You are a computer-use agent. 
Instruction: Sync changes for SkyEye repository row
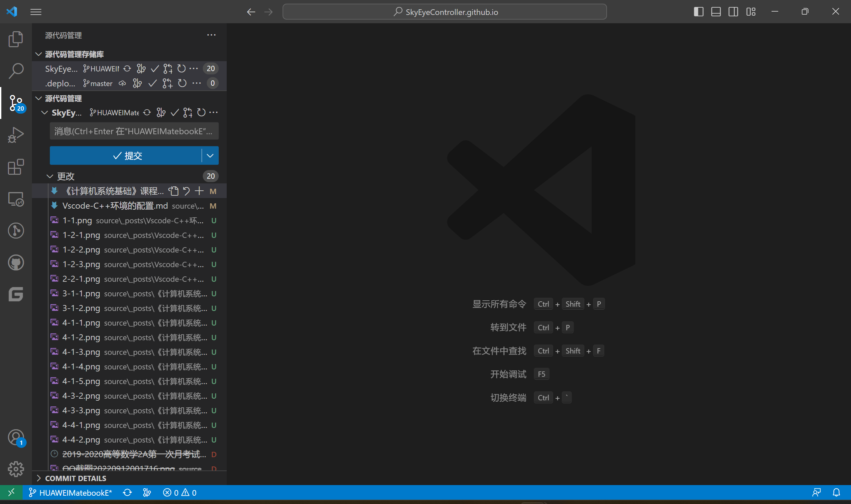[127, 68]
